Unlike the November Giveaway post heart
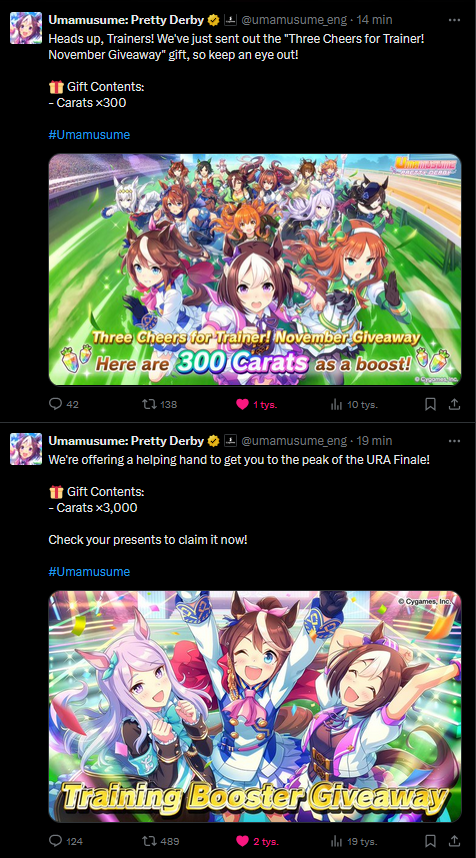The width and height of the screenshot is (476, 858). 257,404
